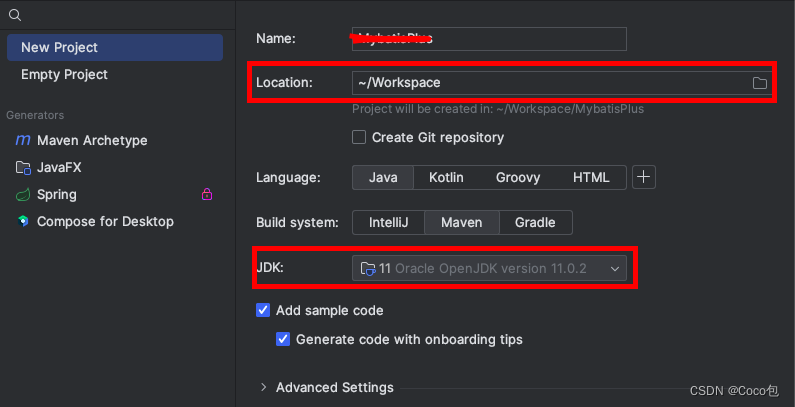Click the JavaFX folder icon
This screenshot has width=795, height=407.
[23, 168]
